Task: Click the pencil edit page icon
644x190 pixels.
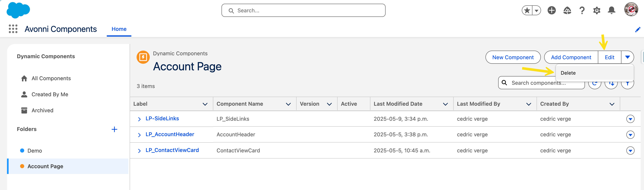Action: coord(637,30)
